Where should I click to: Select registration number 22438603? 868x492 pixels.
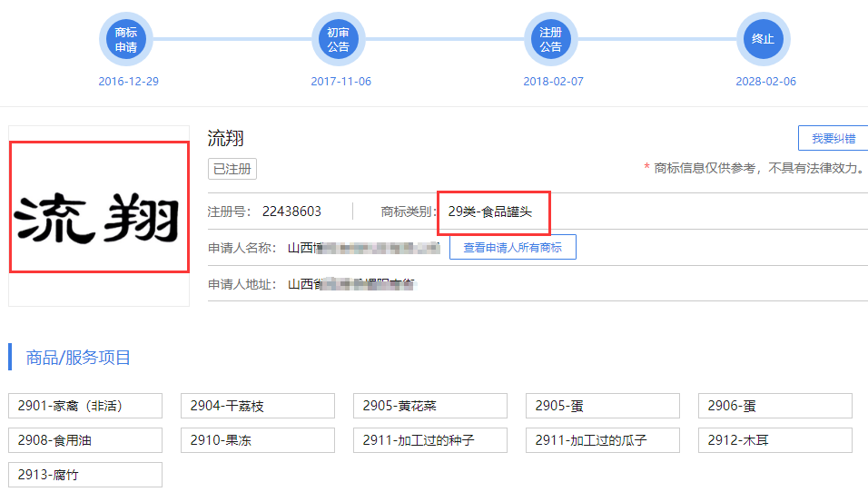(291, 212)
